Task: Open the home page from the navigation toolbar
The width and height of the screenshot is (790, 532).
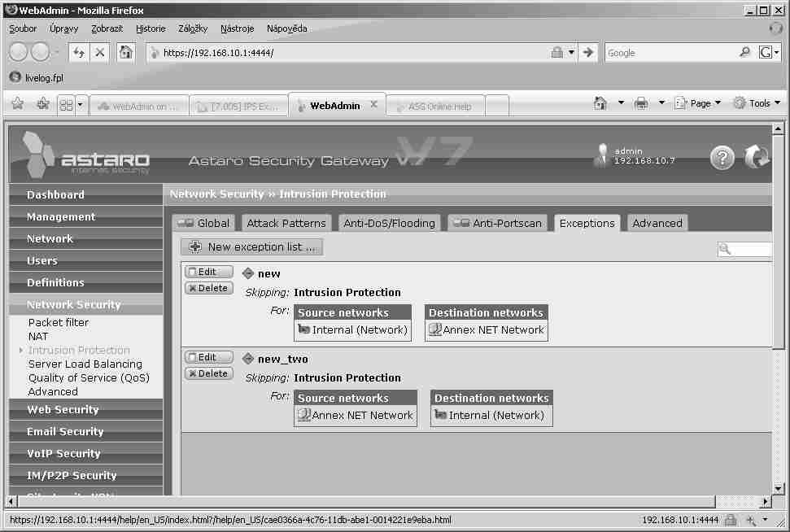Action: (126, 52)
